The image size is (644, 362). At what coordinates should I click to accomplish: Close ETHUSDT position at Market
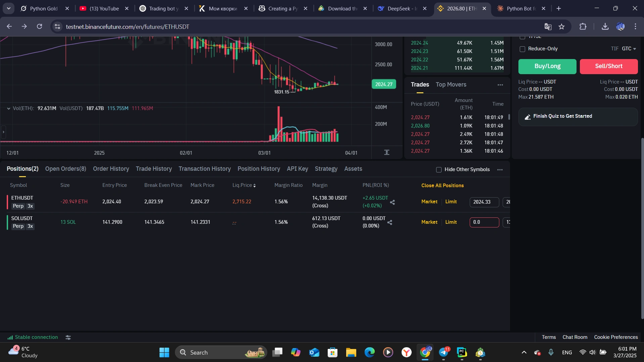429,202
